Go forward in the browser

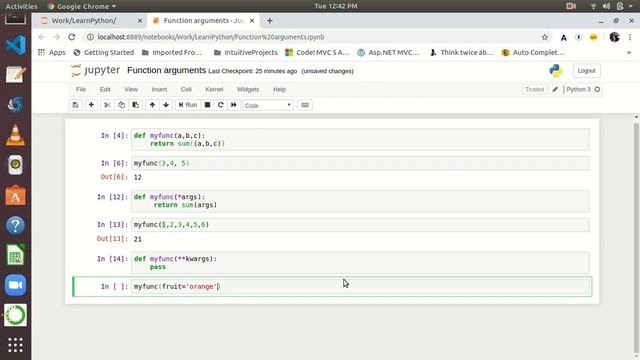click(57, 37)
